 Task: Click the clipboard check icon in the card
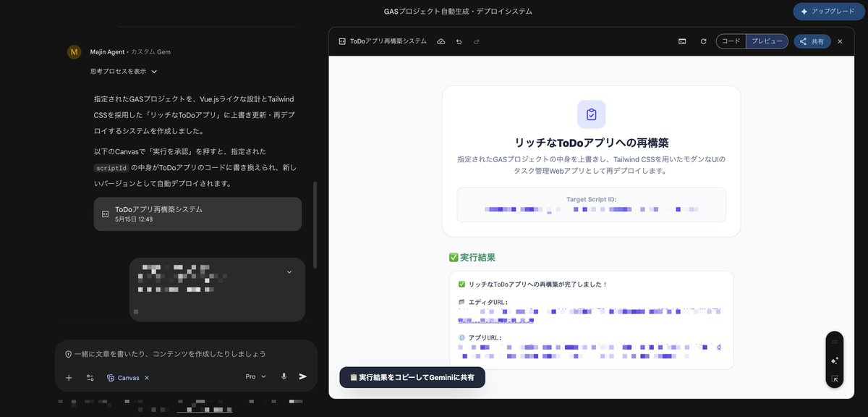click(592, 114)
